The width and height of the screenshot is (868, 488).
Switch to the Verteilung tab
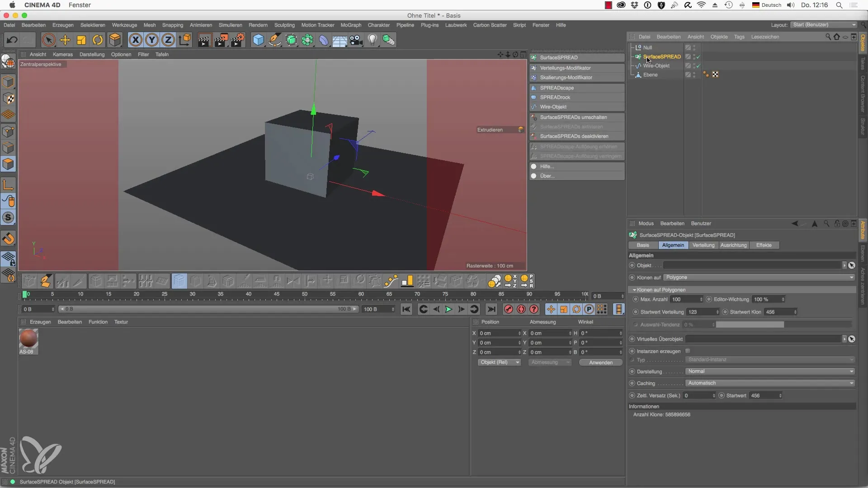[x=703, y=245]
